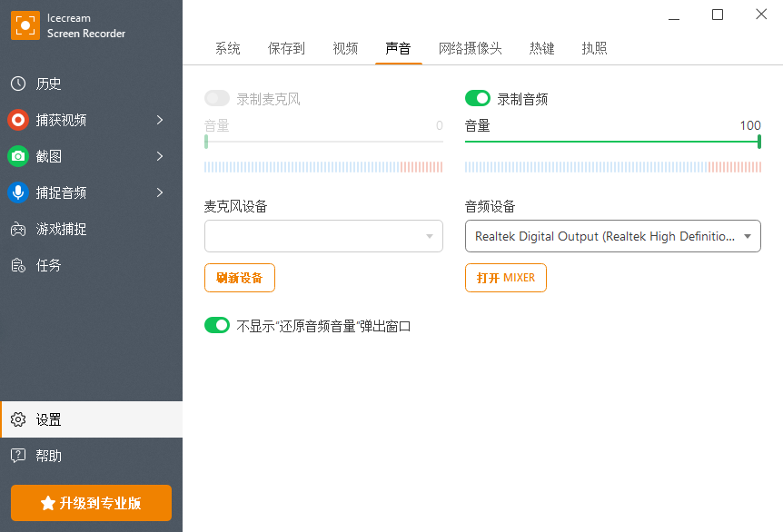Switch to the Video (视频) tab
783x532 pixels.
pos(345,48)
